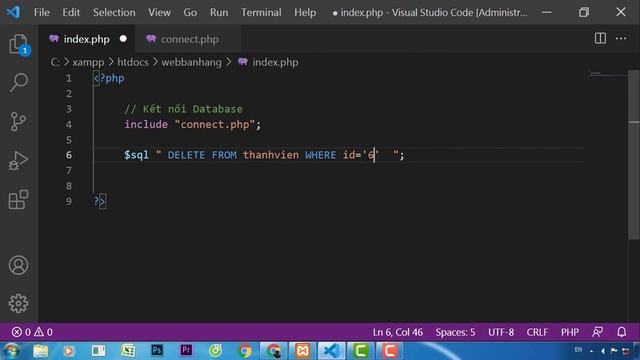This screenshot has height=360, width=640.
Task: Launch Premiere Pro from the taskbar
Action: (x=186, y=351)
